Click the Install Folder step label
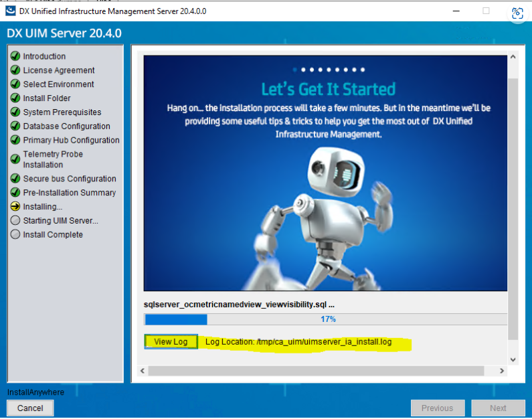This screenshot has width=532, height=419. pyautogui.click(x=47, y=98)
